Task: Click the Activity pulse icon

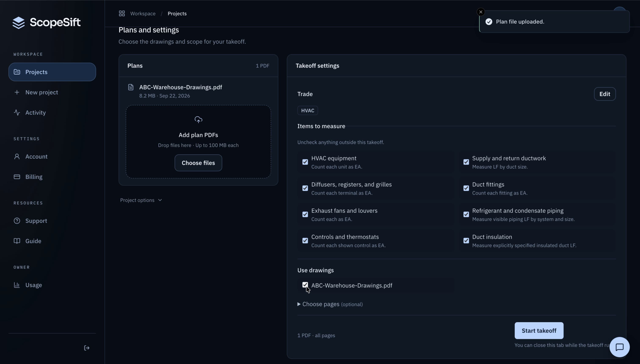Action: (x=17, y=112)
